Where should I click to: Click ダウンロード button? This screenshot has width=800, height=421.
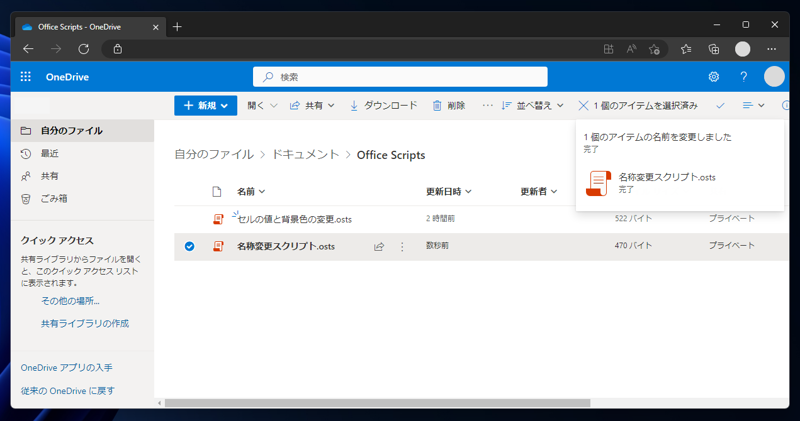(x=383, y=106)
